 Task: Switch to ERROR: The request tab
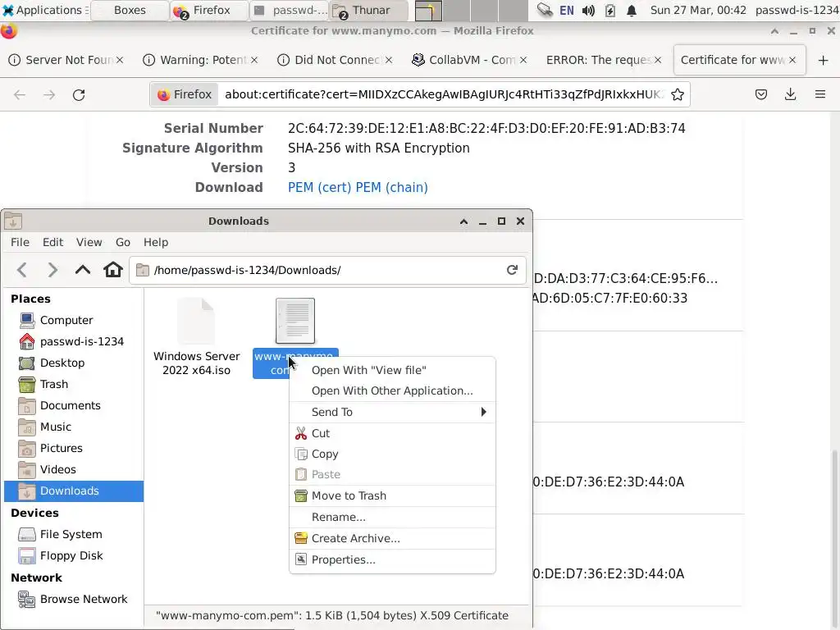coord(603,60)
